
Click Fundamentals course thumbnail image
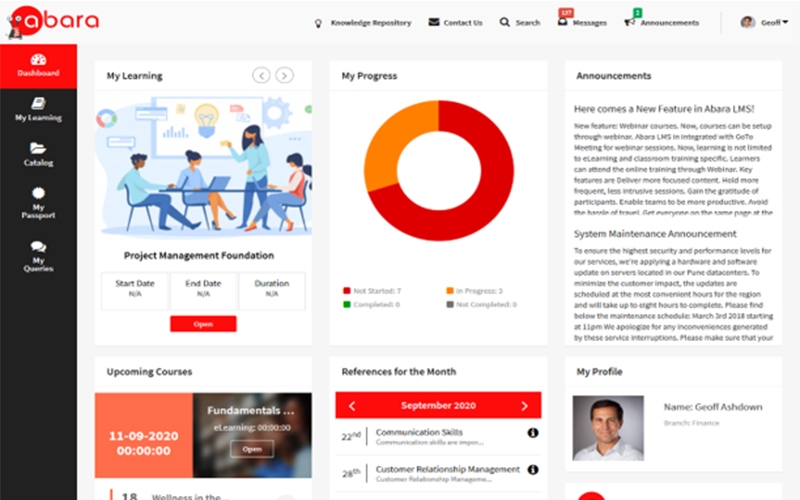[252, 435]
